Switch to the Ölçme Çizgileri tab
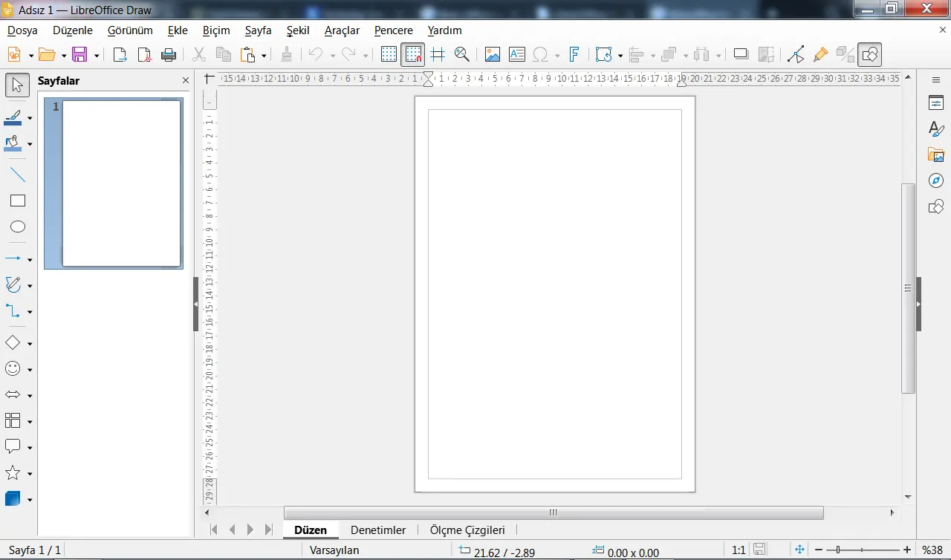Viewport: 951px width, 560px height. coord(467,530)
